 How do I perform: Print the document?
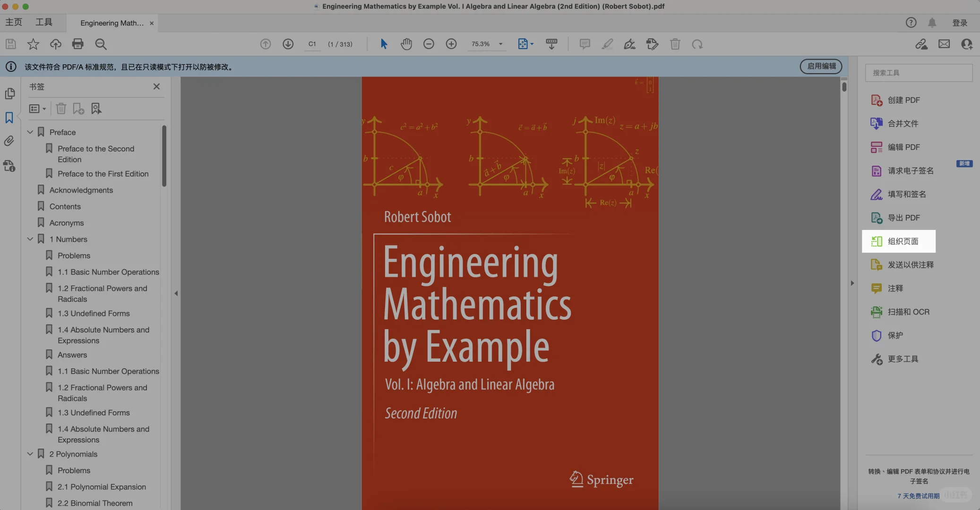[78, 44]
